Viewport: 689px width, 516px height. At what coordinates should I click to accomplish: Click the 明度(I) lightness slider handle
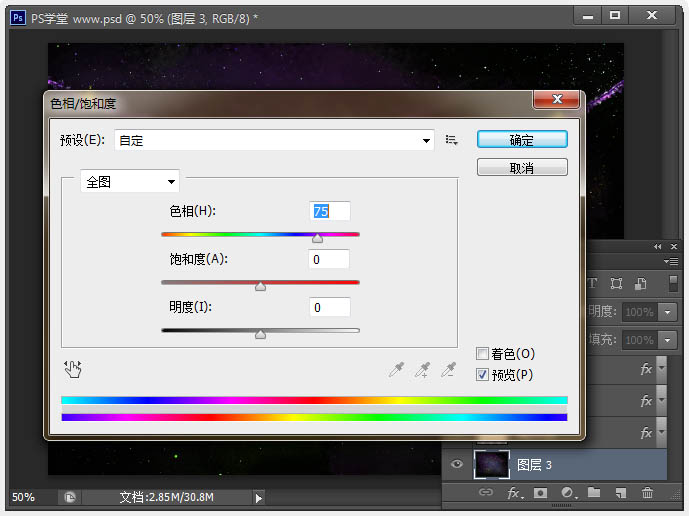(x=260, y=334)
